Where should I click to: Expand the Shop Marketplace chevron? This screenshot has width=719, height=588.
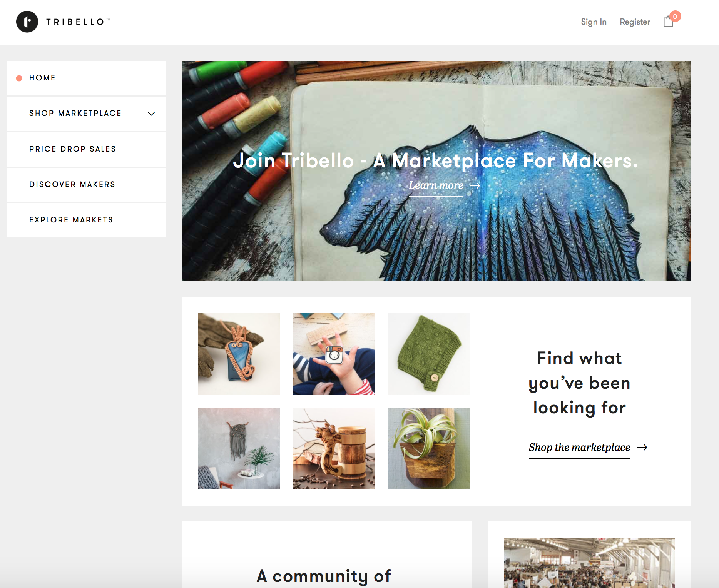pos(151,114)
